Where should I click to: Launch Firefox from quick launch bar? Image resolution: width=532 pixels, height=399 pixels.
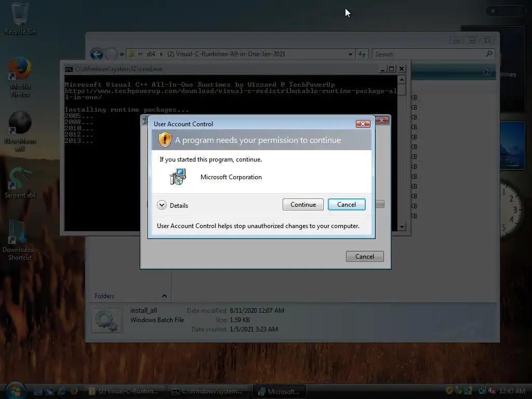74,391
